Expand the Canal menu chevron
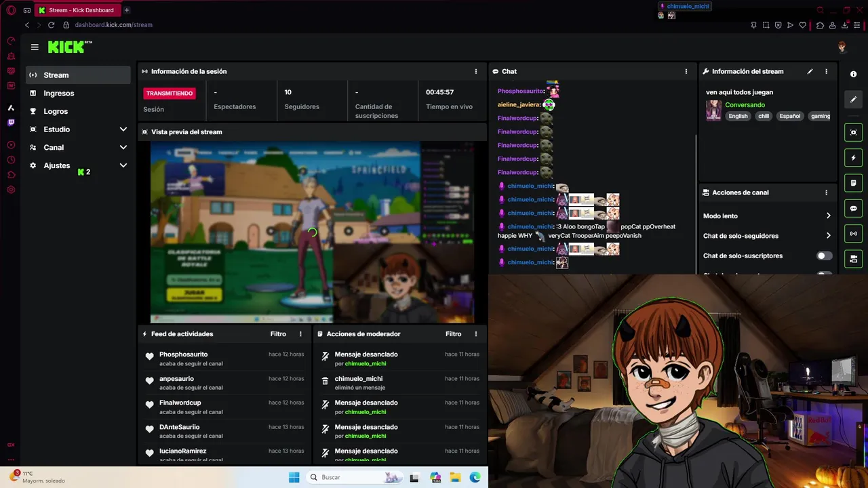This screenshot has width=868, height=488. [x=123, y=147]
